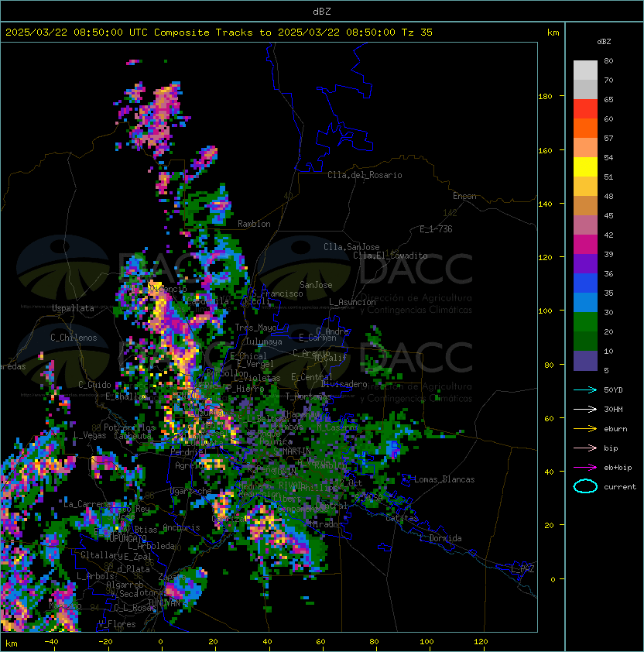Click the pink bip arrow in legend
The width and height of the screenshot is (644, 652).
(x=585, y=448)
